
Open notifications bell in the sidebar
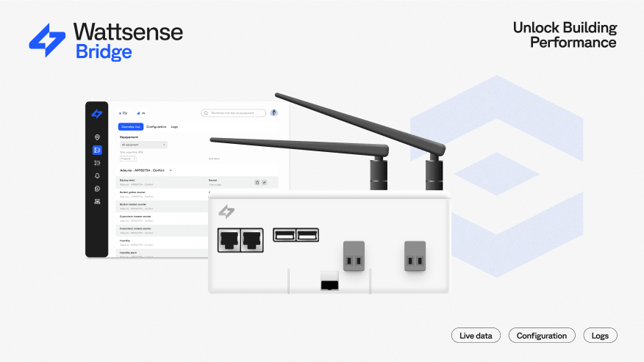pyautogui.click(x=97, y=176)
